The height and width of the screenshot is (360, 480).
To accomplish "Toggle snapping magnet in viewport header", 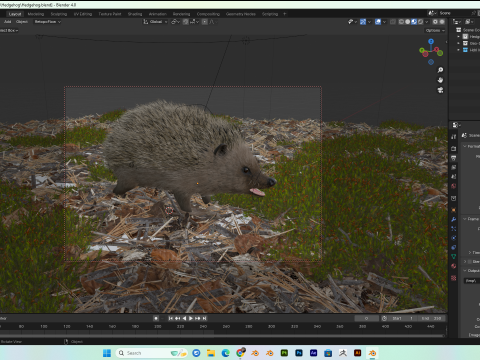I will pos(186,22).
